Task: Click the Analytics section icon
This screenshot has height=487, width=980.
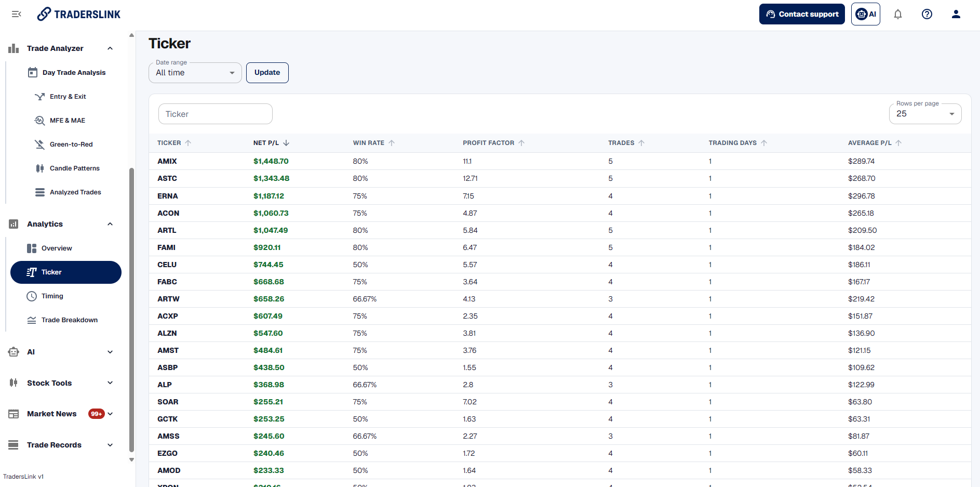Action: pyautogui.click(x=14, y=224)
